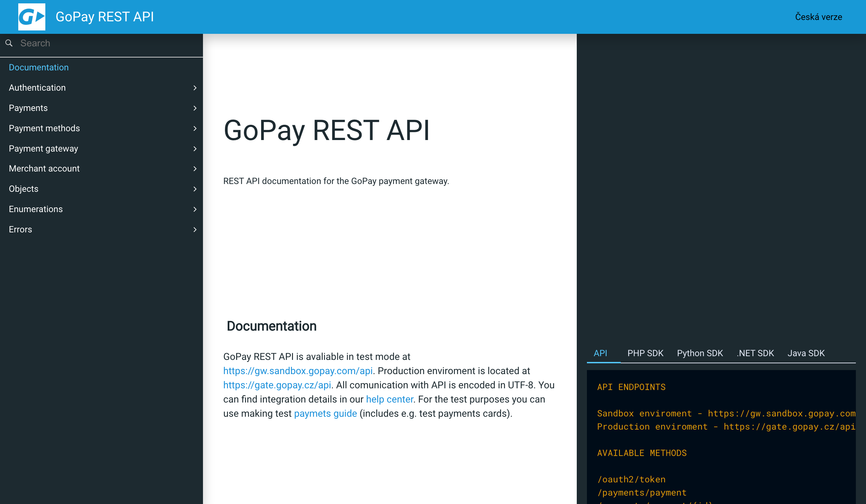Switch to the Java SDK tab
Screen dimensions: 866x504
click(x=806, y=353)
